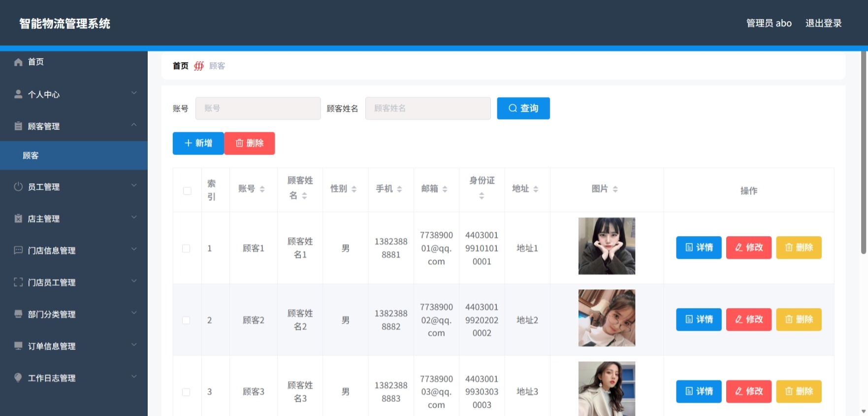Click the home icon beside 首页
Image resolution: width=868 pixels, height=416 pixels.
pyautogui.click(x=18, y=62)
